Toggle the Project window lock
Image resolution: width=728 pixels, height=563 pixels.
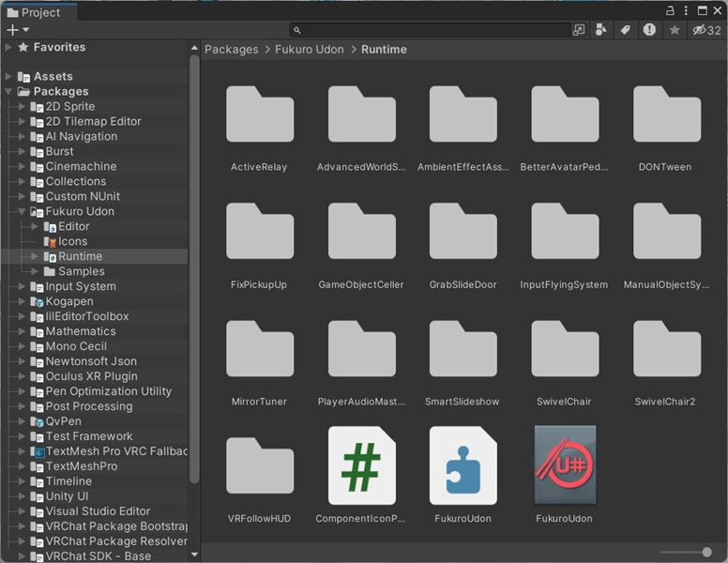[x=670, y=10]
